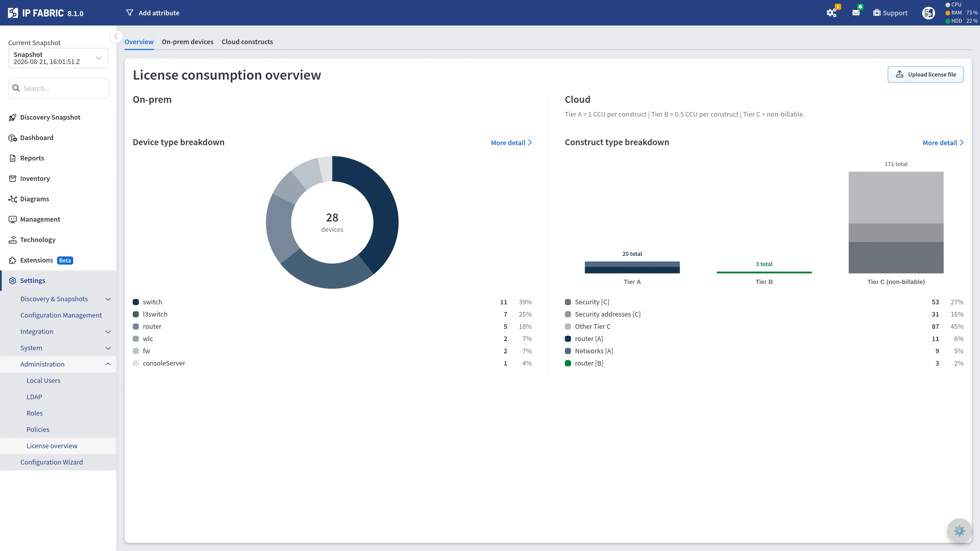This screenshot has height=551, width=980.
Task: Click the fw legend row
Action: coord(332,351)
